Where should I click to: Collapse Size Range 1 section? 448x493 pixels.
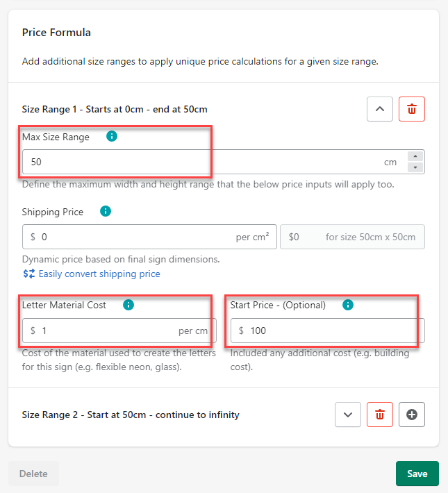tap(380, 109)
